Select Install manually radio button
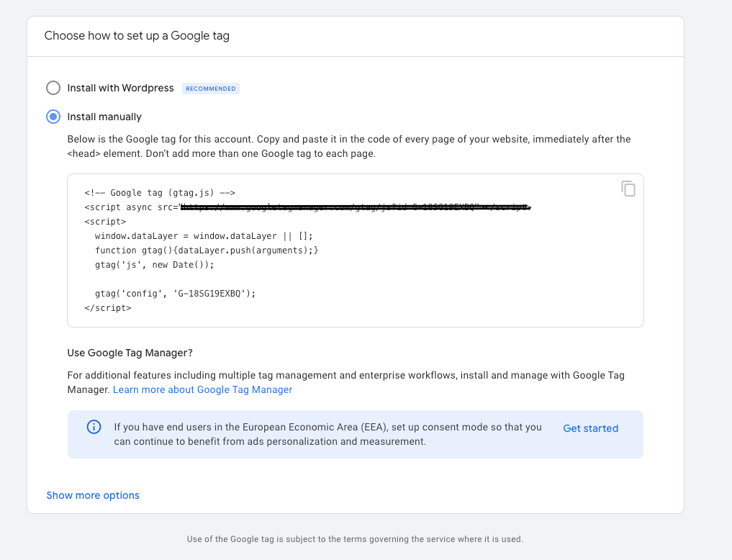The width and height of the screenshot is (732, 560). 53,117
